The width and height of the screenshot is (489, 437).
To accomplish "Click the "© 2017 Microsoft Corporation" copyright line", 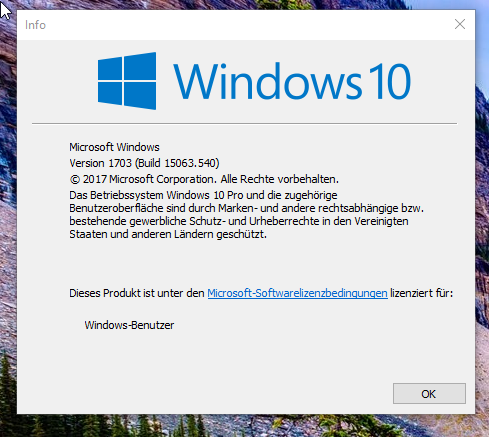I will [x=204, y=179].
